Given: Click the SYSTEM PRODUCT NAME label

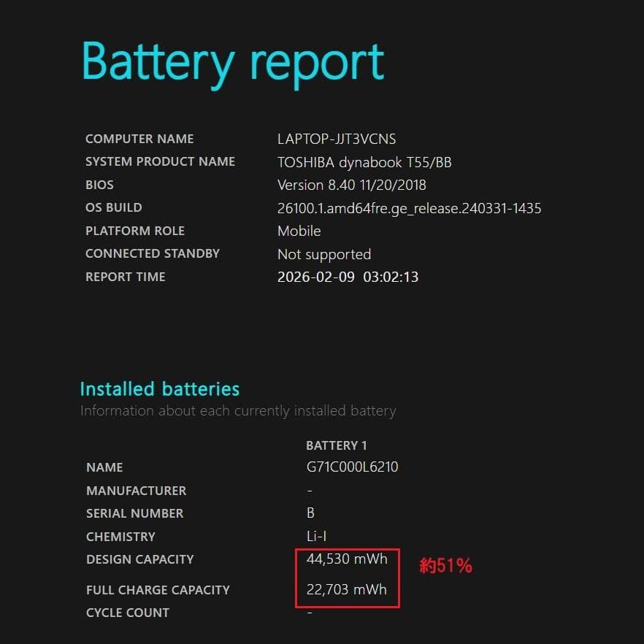Looking at the screenshot, I should click(x=160, y=161).
